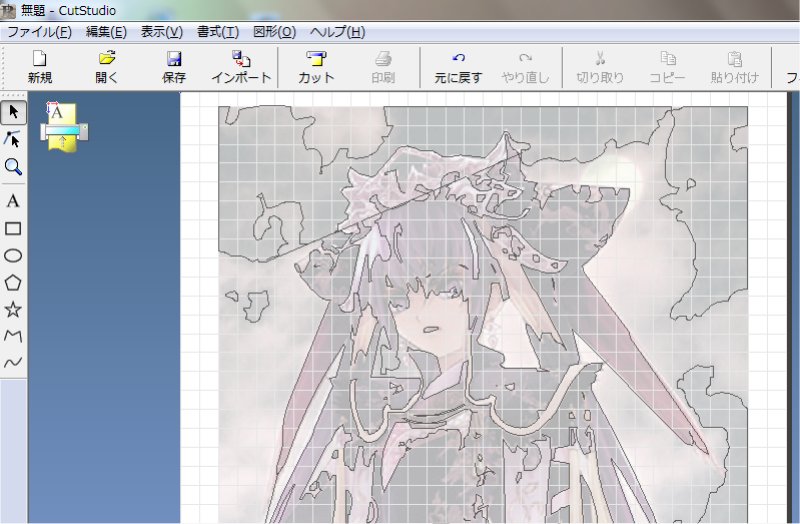The image size is (800, 524).
Task: Select the star shape tool
Action: (13, 309)
